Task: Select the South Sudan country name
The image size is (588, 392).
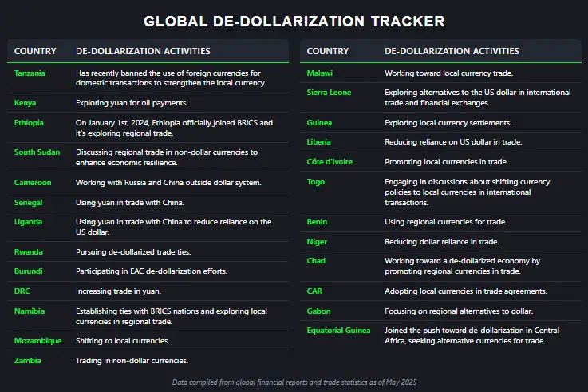Action: [37, 152]
